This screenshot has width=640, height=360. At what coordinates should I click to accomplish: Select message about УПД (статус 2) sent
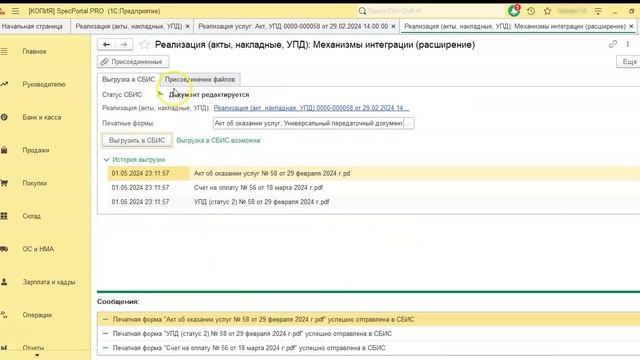coord(369,333)
